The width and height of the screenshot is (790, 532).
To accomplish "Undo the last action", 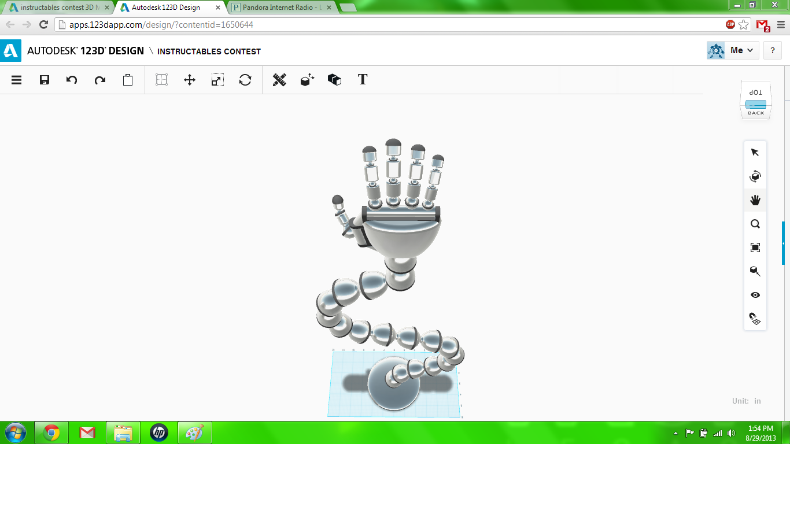I will pos(72,80).
